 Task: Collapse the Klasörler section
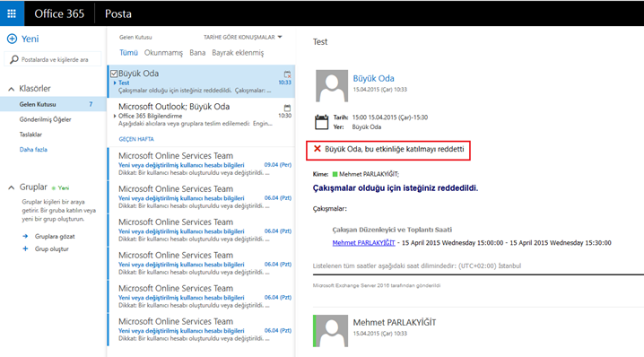pos(11,89)
